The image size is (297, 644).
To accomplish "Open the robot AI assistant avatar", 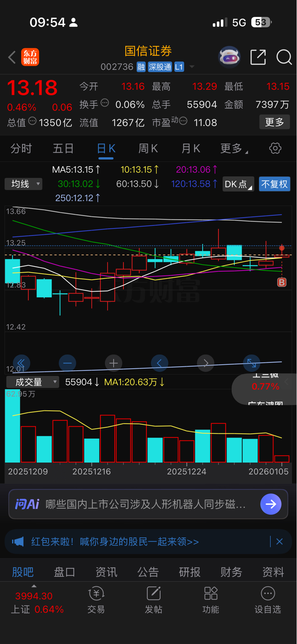I will point(229,57).
